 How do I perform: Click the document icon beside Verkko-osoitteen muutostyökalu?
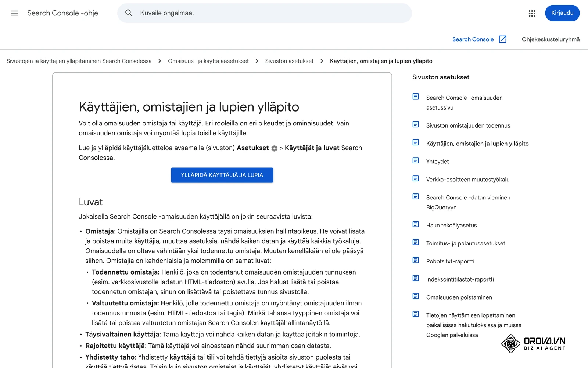(x=416, y=178)
